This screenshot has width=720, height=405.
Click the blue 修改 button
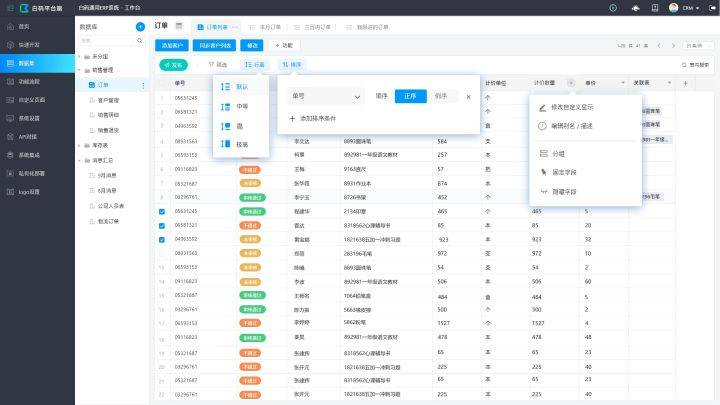252,45
